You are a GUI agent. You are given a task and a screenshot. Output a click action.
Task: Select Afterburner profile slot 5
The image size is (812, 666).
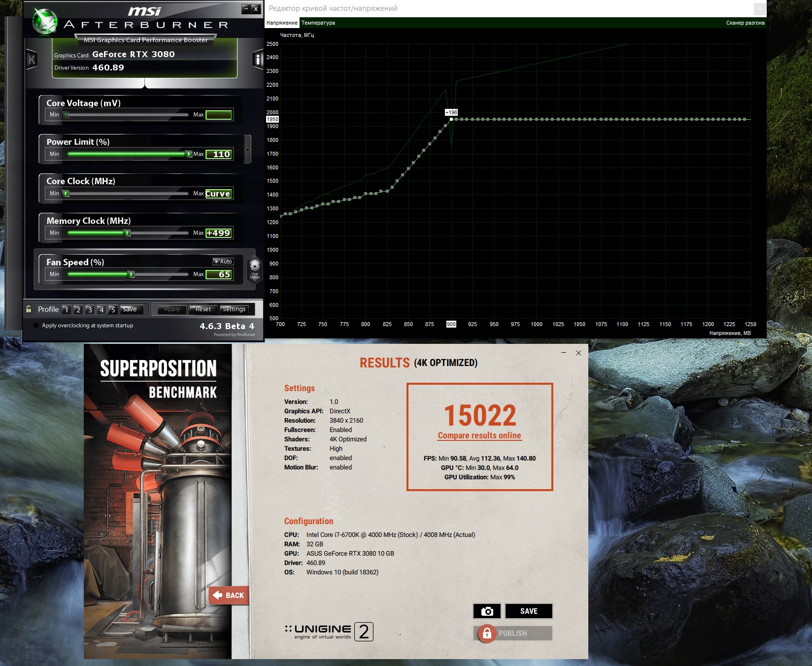113,309
